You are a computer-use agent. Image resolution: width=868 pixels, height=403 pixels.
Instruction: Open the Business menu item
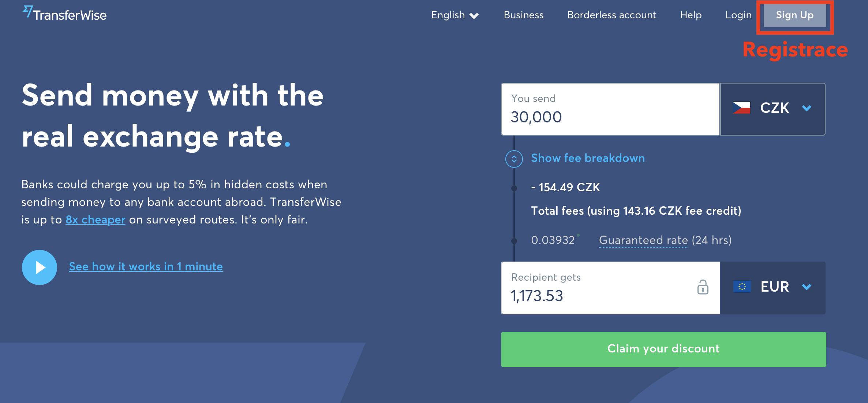(x=524, y=15)
